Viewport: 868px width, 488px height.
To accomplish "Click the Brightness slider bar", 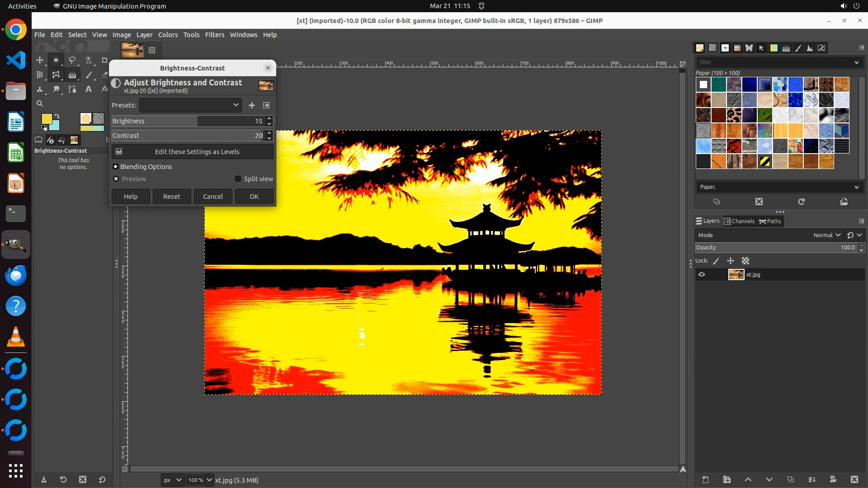I will [x=181, y=121].
